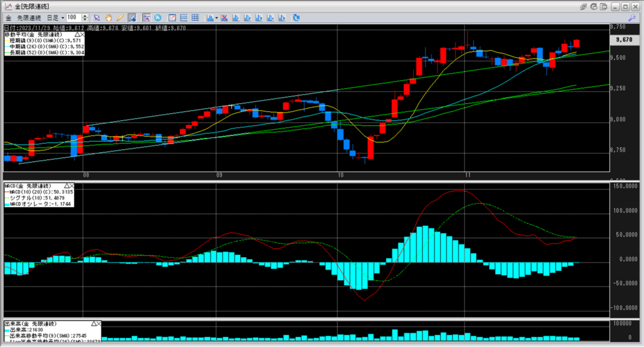Click the chart reset refresh icon
644x347 pixels.
pos(296,18)
